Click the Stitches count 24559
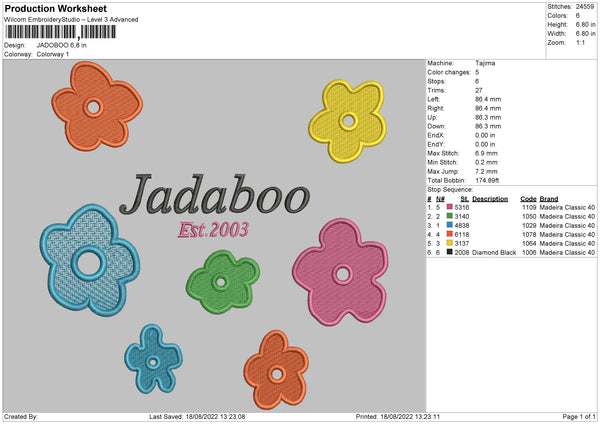This screenshot has height=424, width=600. coord(585,7)
